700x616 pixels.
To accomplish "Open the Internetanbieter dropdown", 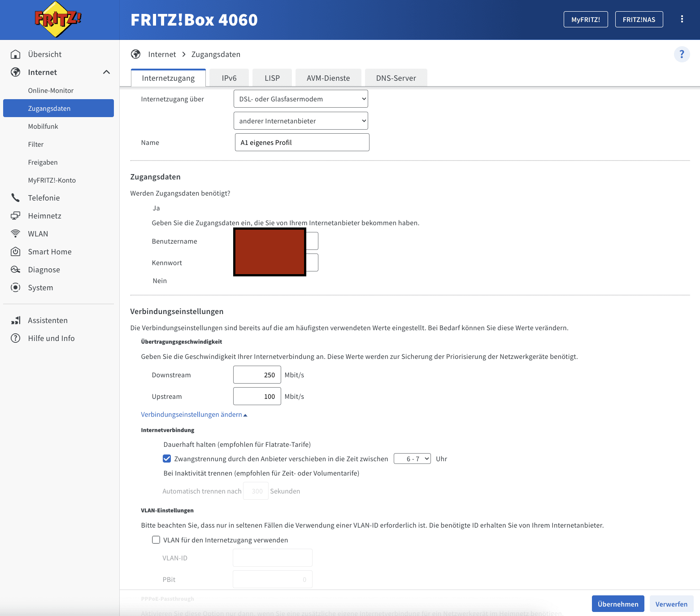I will tap(300, 121).
